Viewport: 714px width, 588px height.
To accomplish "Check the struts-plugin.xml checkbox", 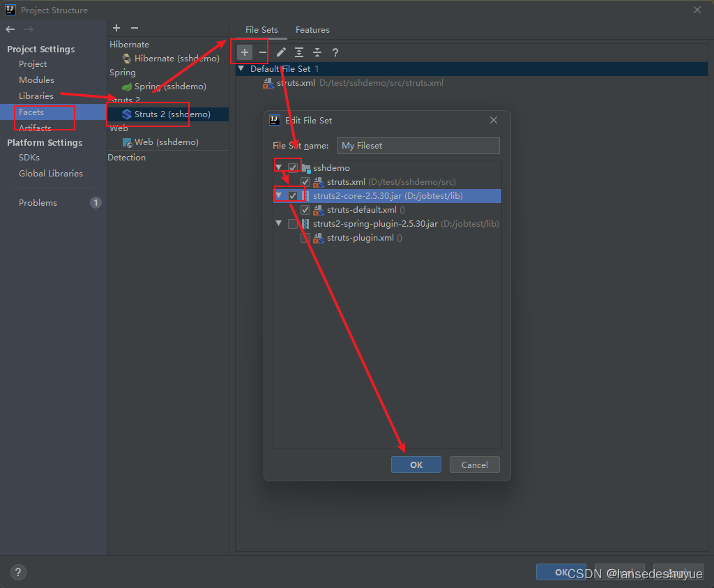I will pos(305,239).
